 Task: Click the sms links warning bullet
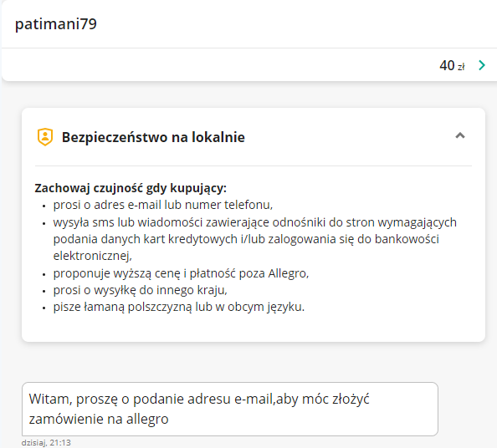coord(255,239)
